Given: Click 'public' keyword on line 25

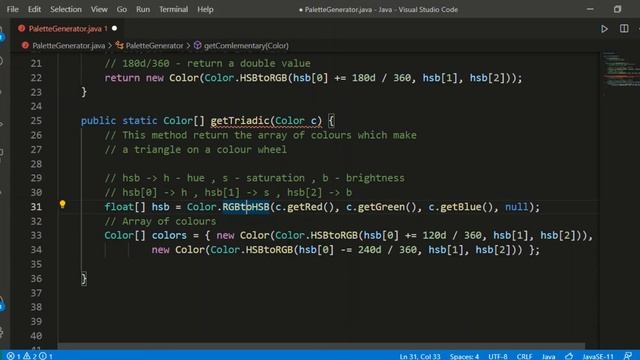Looking at the screenshot, I should [x=98, y=121].
